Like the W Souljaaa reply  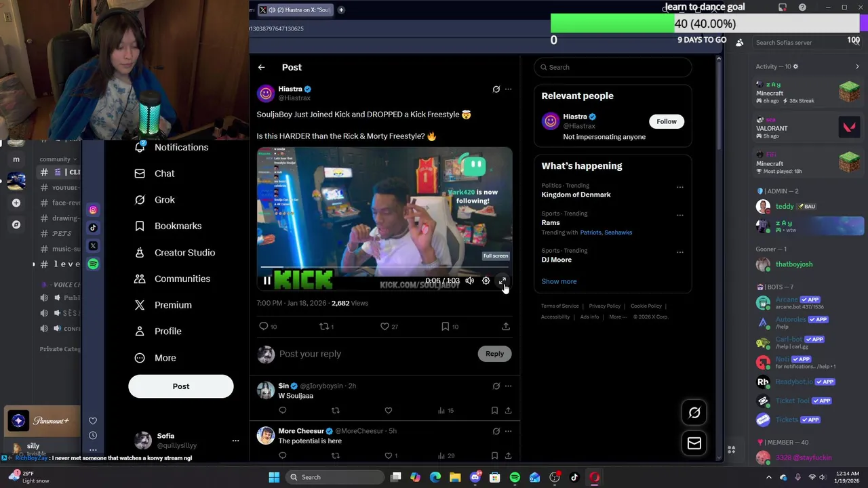(x=389, y=410)
